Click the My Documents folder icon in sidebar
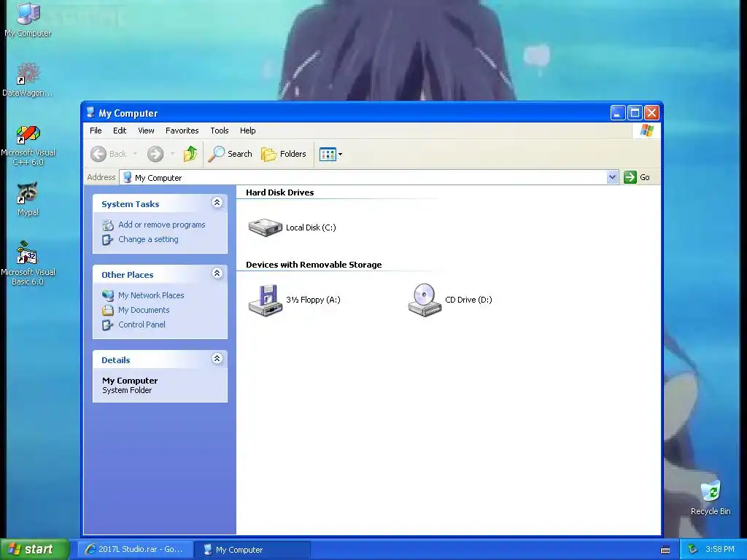 pyautogui.click(x=108, y=310)
